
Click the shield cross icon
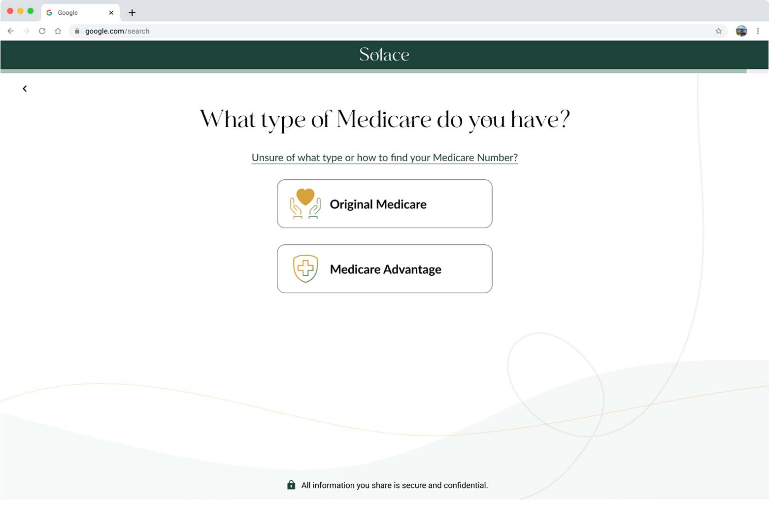coord(305,268)
